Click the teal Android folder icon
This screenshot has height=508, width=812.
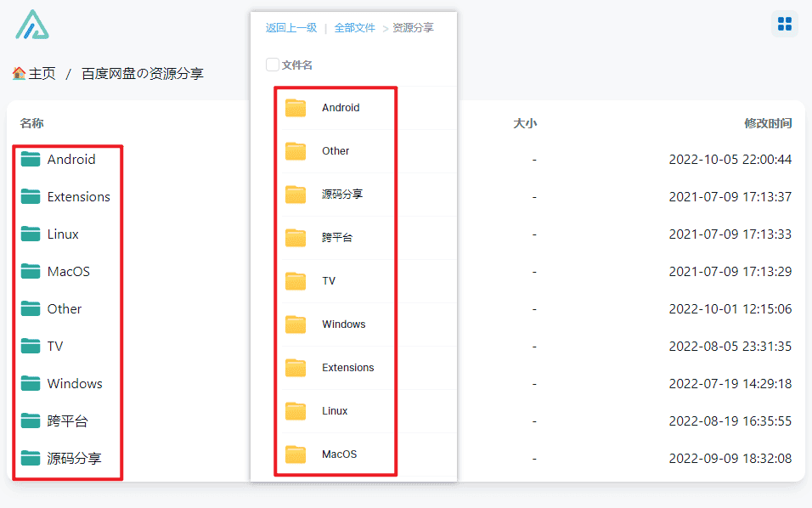click(31, 159)
